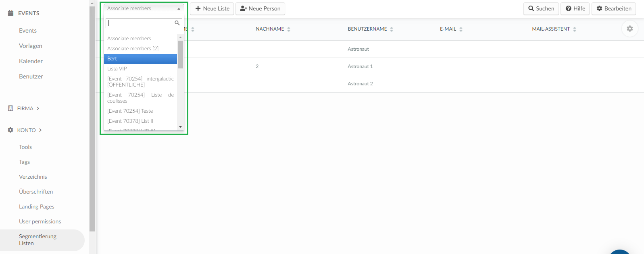
Task: Click the dropdown list scrollbar thumb
Action: (x=180, y=54)
